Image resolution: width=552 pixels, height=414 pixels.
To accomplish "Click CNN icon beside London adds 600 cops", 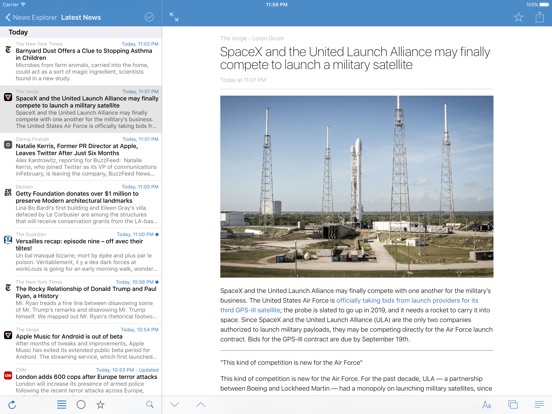I will click(8, 376).
